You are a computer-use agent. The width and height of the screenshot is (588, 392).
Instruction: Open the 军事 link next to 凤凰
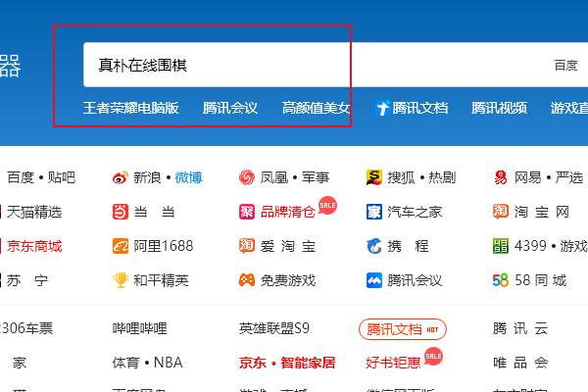coord(316,177)
